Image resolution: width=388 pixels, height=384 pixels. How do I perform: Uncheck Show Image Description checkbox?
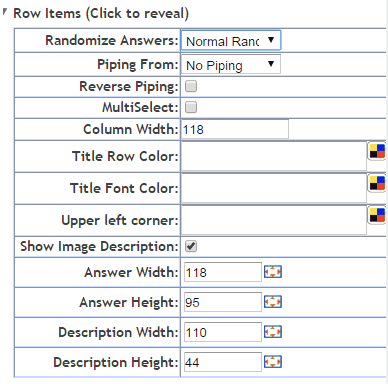(191, 246)
